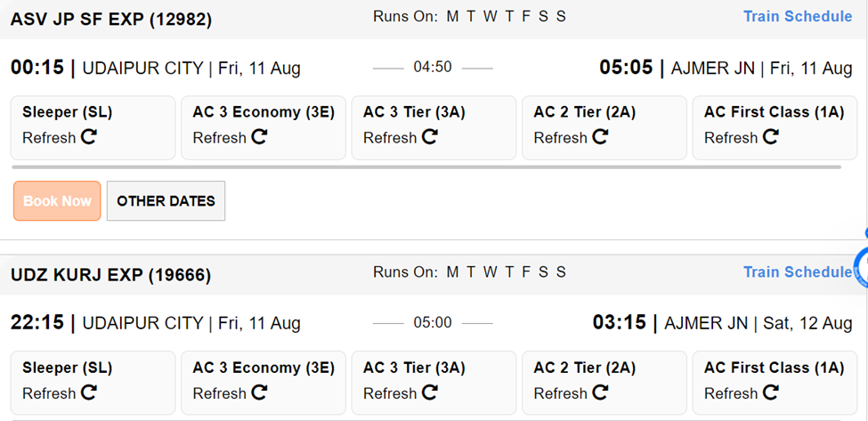Image resolution: width=868 pixels, height=421 pixels.
Task: Refresh AC 3 Economy availability for train 19666
Action: click(x=259, y=393)
